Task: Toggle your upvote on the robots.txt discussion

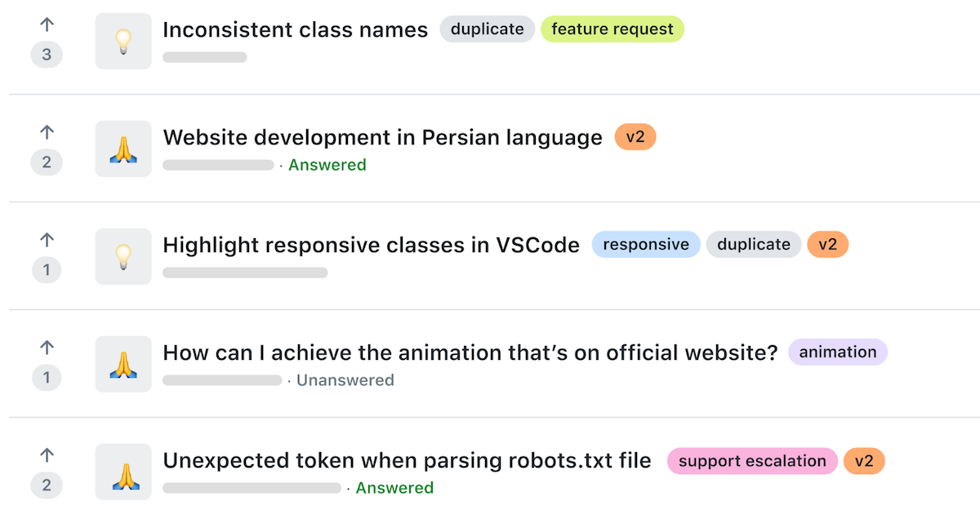Action: (x=47, y=455)
